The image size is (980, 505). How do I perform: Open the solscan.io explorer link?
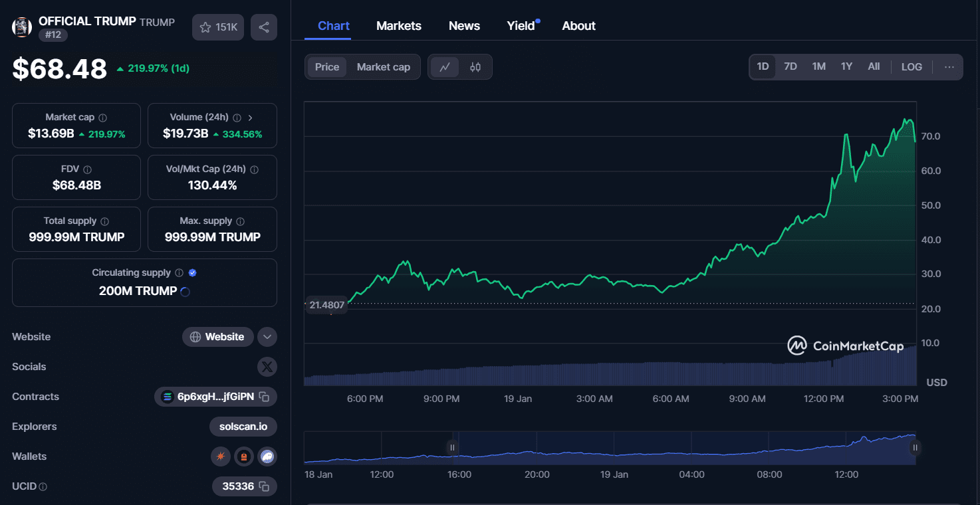coord(243,427)
